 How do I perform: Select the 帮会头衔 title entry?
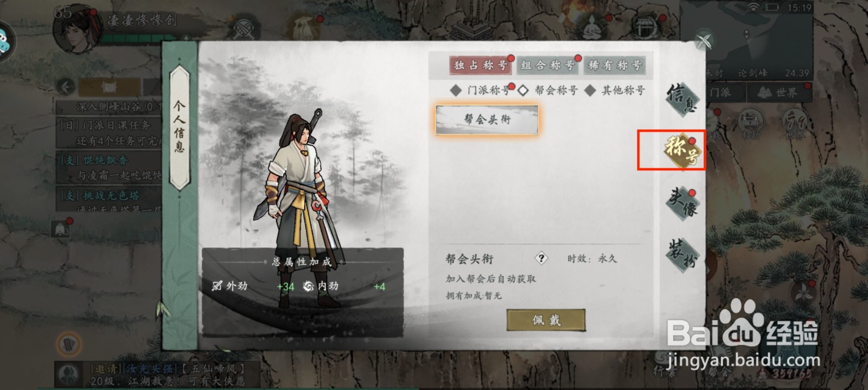pyautogui.click(x=487, y=119)
